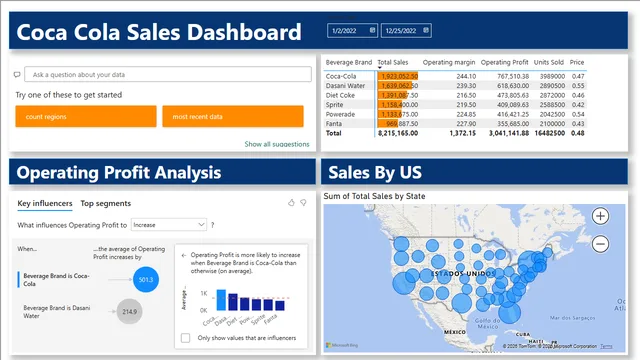
Task: Click the Total Sales column header
Action: click(393, 62)
